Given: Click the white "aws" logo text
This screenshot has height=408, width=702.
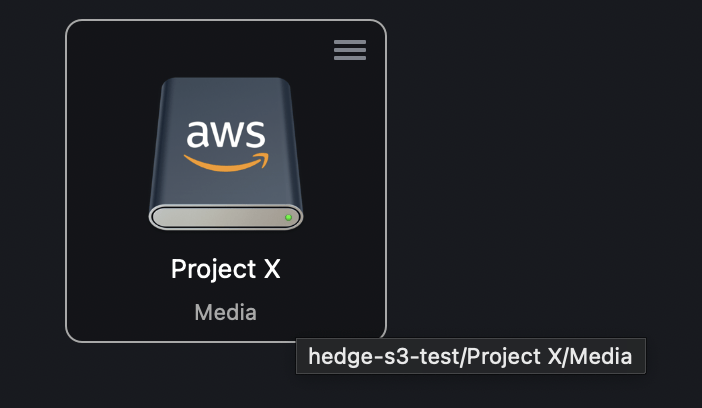Looking at the screenshot, I should click(x=226, y=134).
